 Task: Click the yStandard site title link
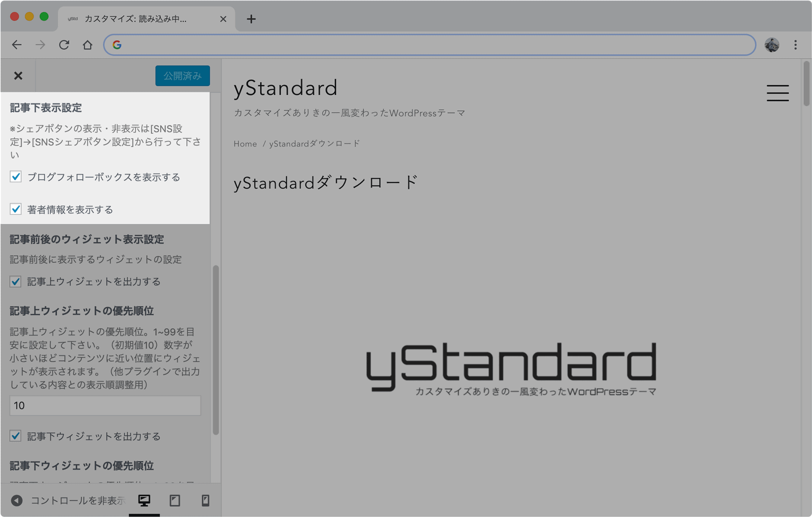point(285,88)
